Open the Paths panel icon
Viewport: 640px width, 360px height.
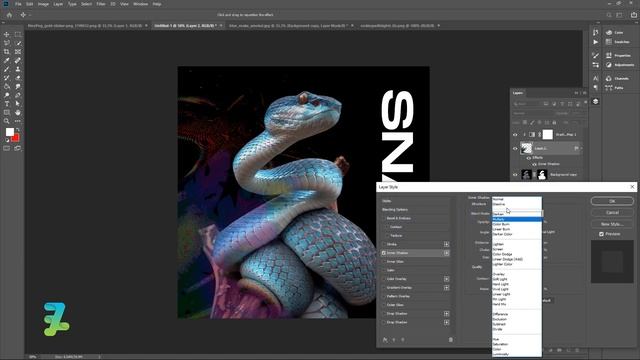[609, 87]
